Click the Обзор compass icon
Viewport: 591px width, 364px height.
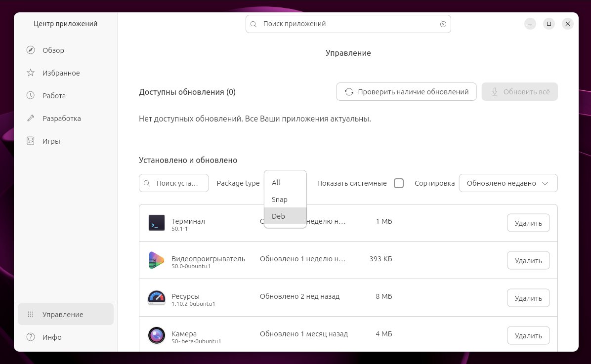coord(31,50)
